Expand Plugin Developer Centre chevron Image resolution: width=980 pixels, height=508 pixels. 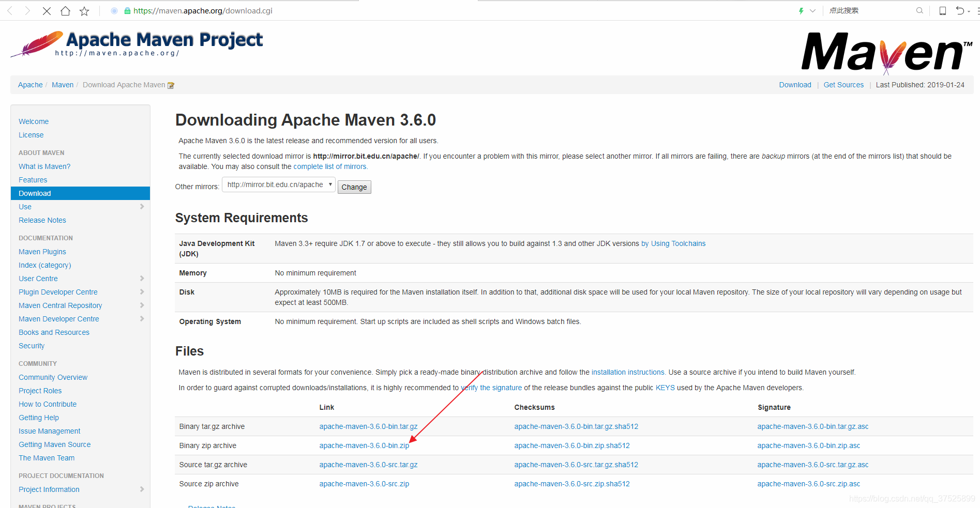pyautogui.click(x=142, y=292)
